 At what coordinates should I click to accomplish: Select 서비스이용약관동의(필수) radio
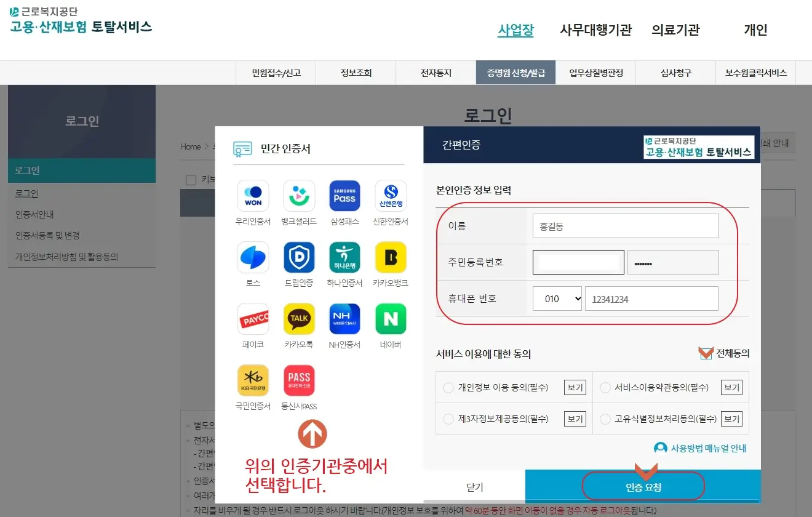coord(605,388)
